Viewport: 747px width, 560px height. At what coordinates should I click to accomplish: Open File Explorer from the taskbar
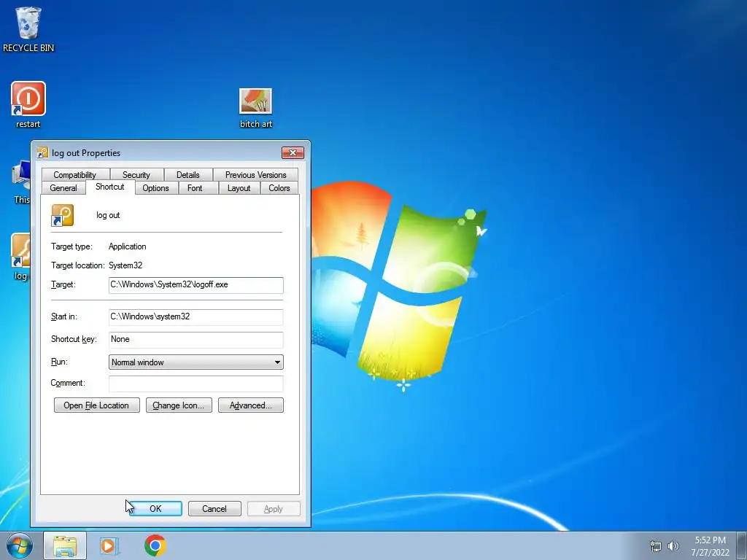click(65, 545)
